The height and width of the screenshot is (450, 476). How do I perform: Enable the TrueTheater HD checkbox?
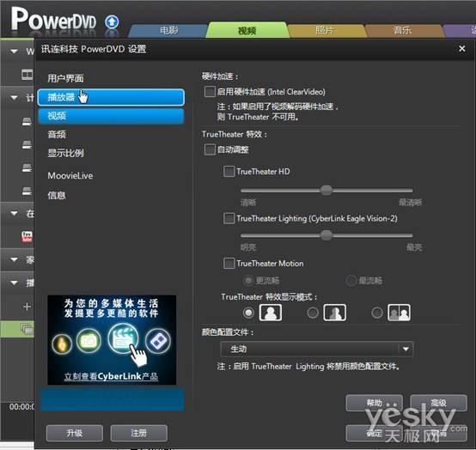(x=229, y=172)
